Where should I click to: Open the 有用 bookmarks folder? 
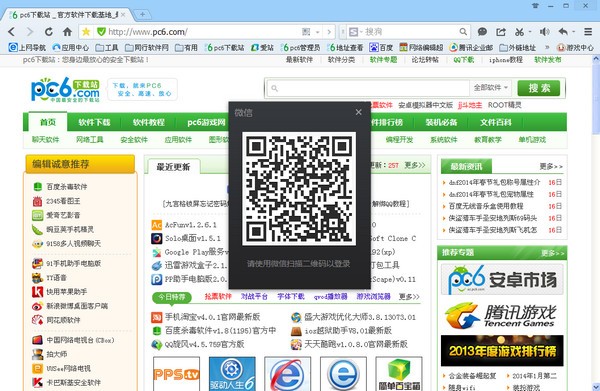(x=186, y=47)
